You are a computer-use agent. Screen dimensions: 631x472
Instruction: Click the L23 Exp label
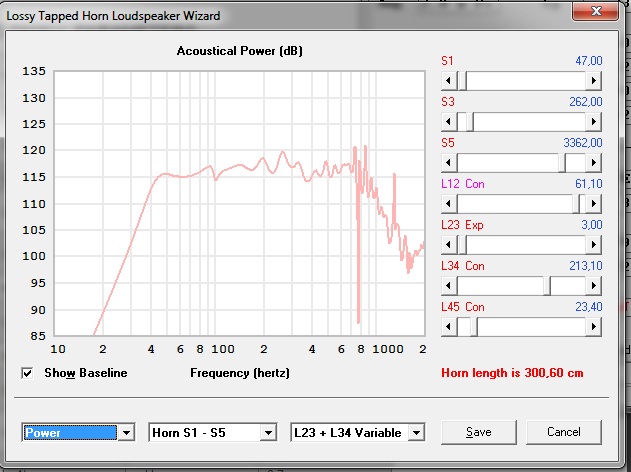click(x=462, y=225)
